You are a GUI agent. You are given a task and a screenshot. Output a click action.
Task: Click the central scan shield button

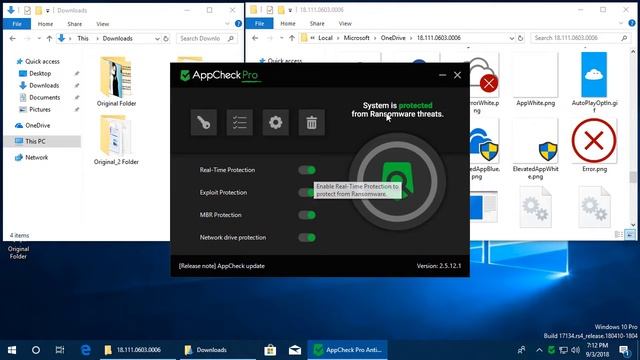pyautogui.click(x=398, y=181)
